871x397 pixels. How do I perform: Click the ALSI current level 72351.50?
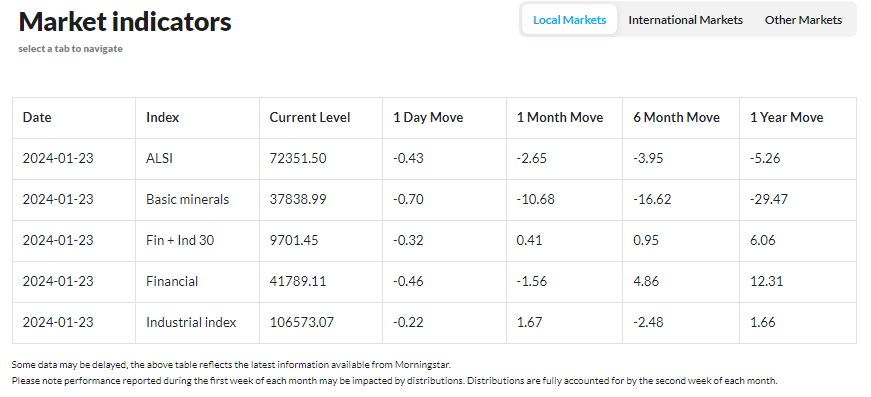coord(298,158)
